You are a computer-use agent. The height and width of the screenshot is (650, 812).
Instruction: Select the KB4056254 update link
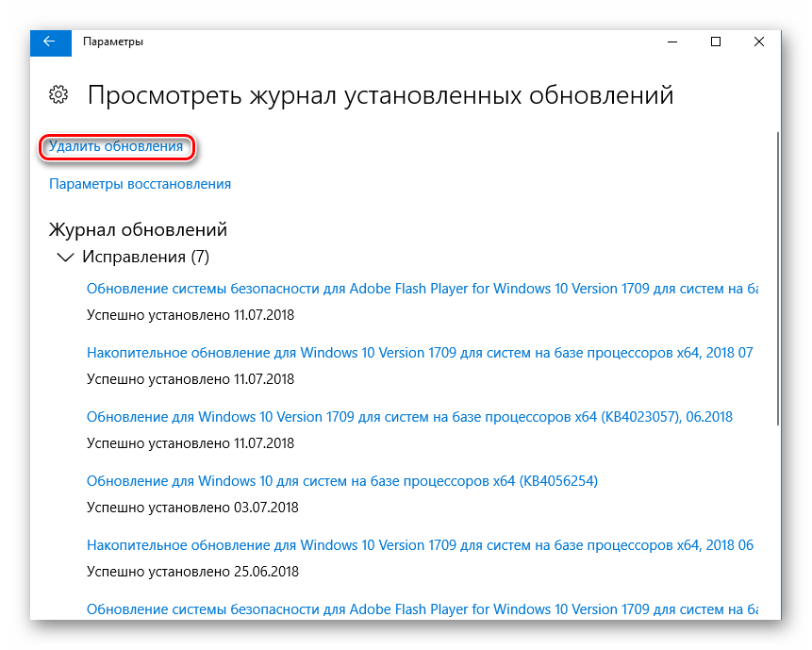point(342,481)
